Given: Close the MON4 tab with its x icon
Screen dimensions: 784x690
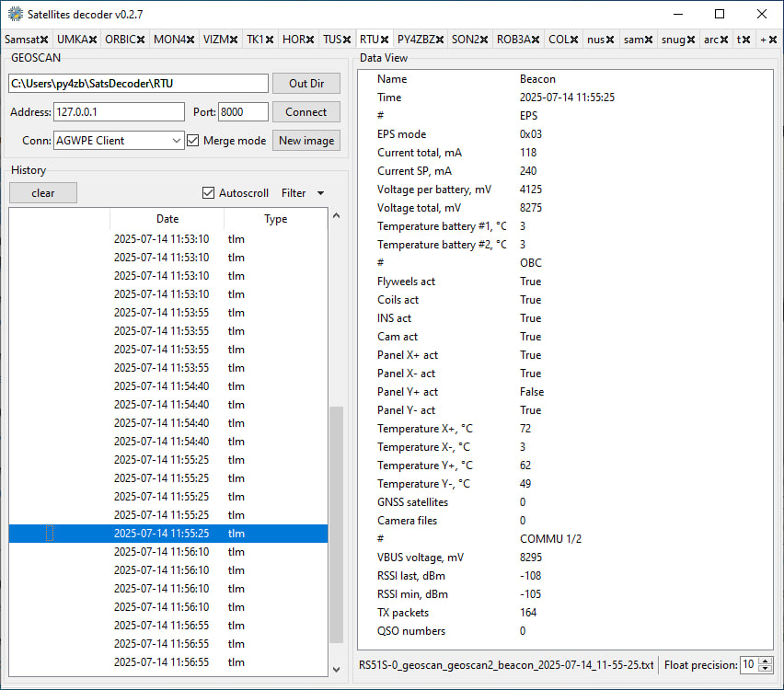Looking at the screenshot, I should tap(190, 40).
